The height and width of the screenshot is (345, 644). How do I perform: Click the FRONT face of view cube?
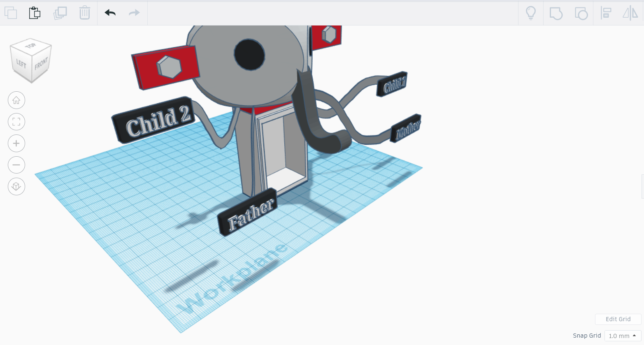(x=41, y=64)
